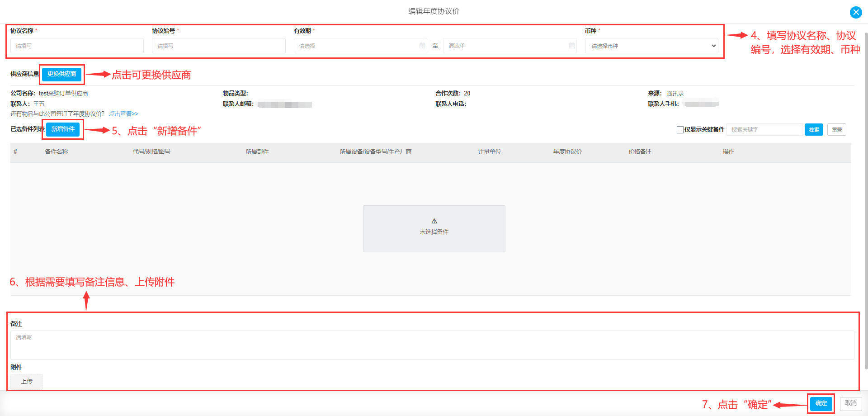868x416 pixels.
Task: Click the 上传 attachment button
Action: pyautogui.click(x=27, y=382)
